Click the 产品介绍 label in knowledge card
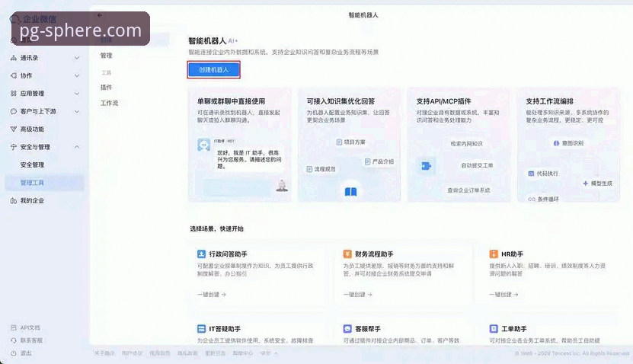 click(x=383, y=161)
